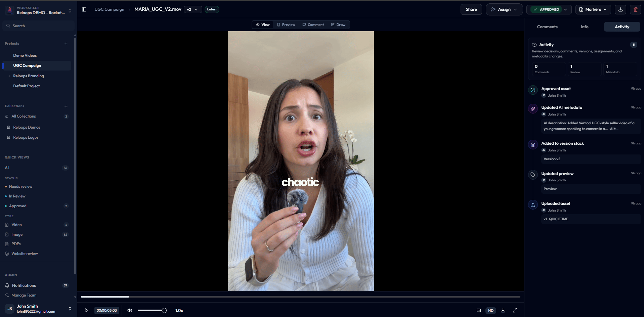The height and width of the screenshot is (317, 644).
Task: Open the v2 version dropdown
Action: coord(193,9)
